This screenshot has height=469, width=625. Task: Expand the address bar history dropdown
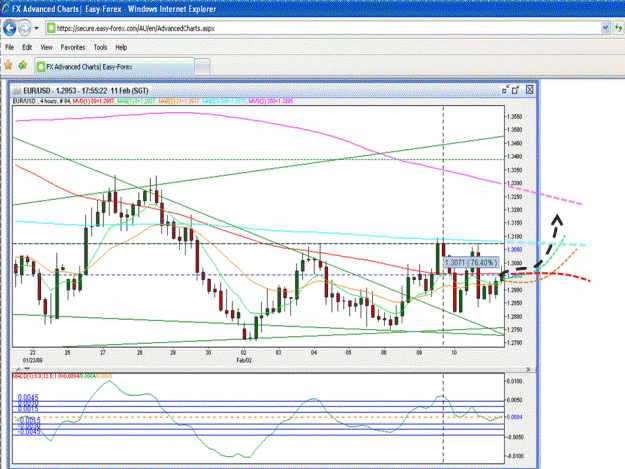[605, 28]
